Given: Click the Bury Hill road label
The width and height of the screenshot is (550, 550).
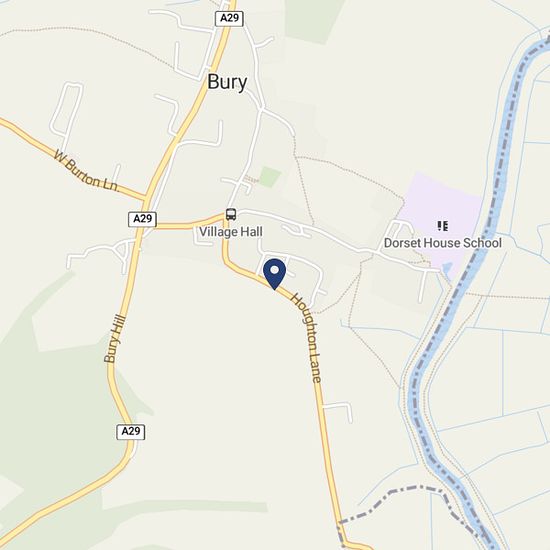Looking at the screenshot, I should [x=115, y=339].
